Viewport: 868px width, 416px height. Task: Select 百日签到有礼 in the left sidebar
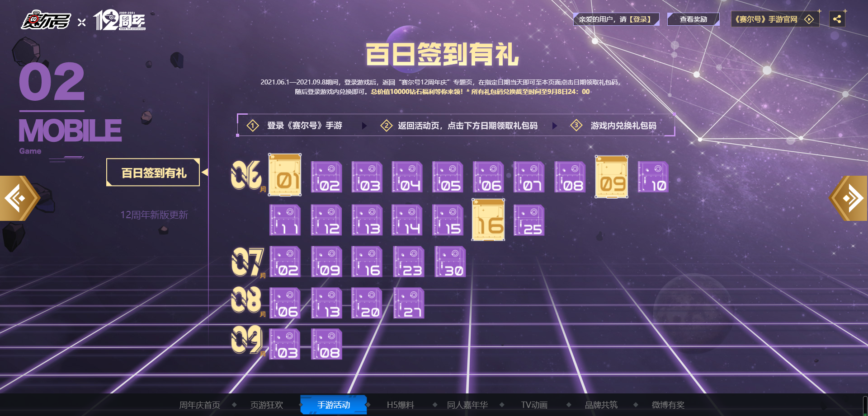point(153,173)
